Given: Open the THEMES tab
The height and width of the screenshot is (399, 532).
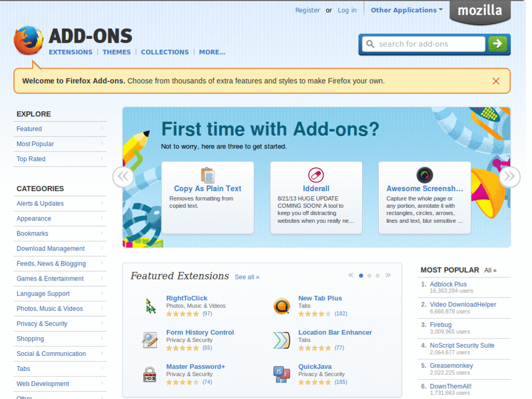Looking at the screenshot, I should coord(116,52).
